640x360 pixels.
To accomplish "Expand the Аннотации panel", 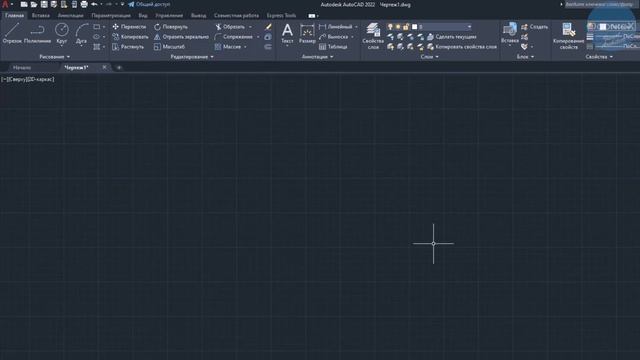I will coord(317,57).
